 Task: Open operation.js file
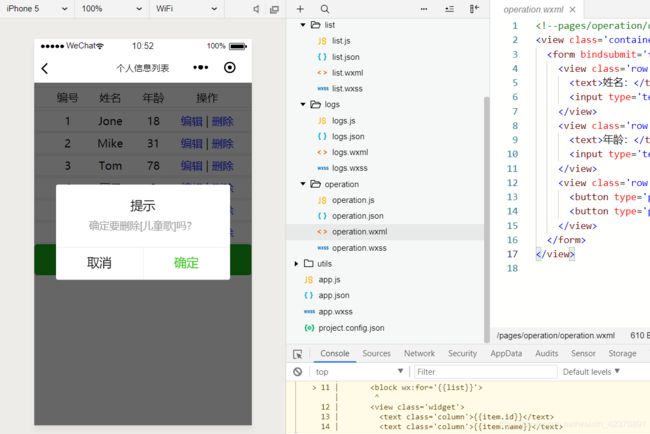(x=353, y=200)
